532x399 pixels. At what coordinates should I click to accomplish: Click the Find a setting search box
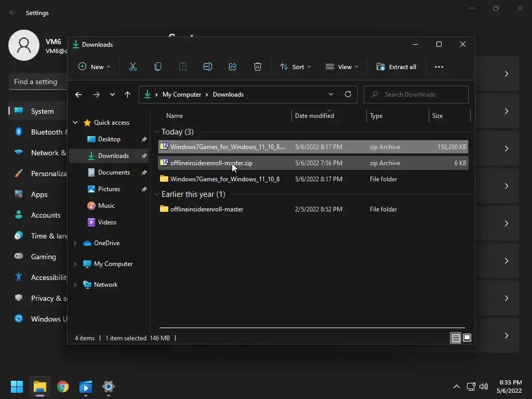pos(38,82)
